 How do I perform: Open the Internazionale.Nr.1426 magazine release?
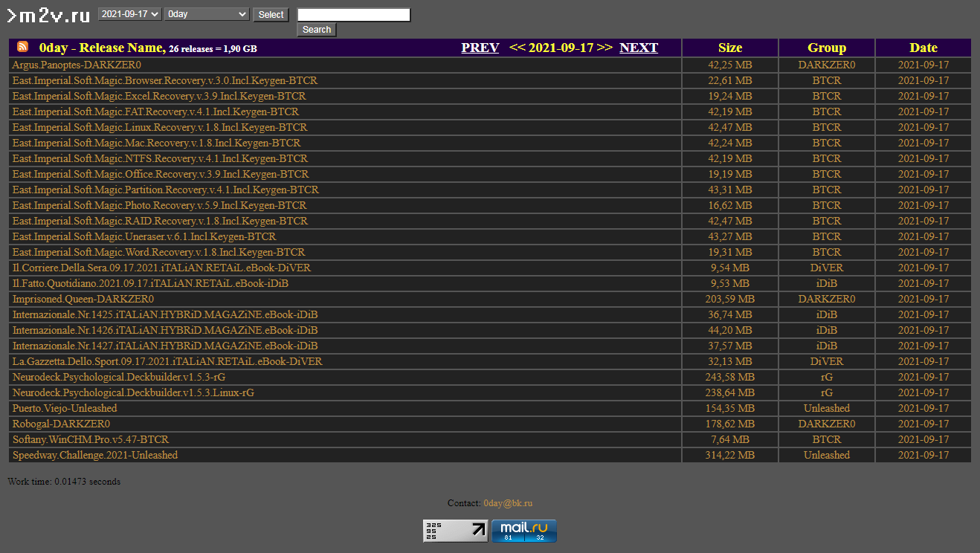165,330
